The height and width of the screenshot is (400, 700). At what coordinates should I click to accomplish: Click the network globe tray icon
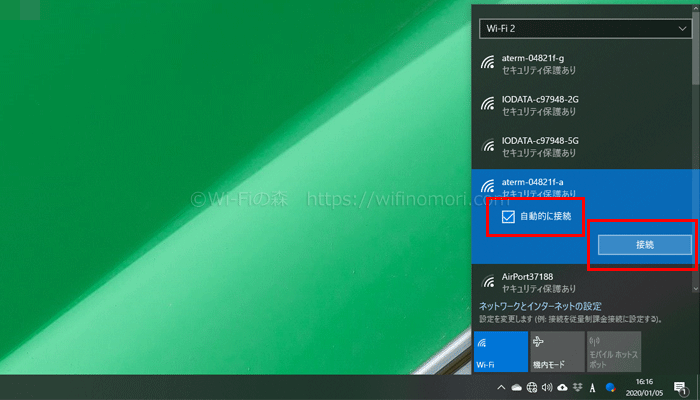coord(532,387)
